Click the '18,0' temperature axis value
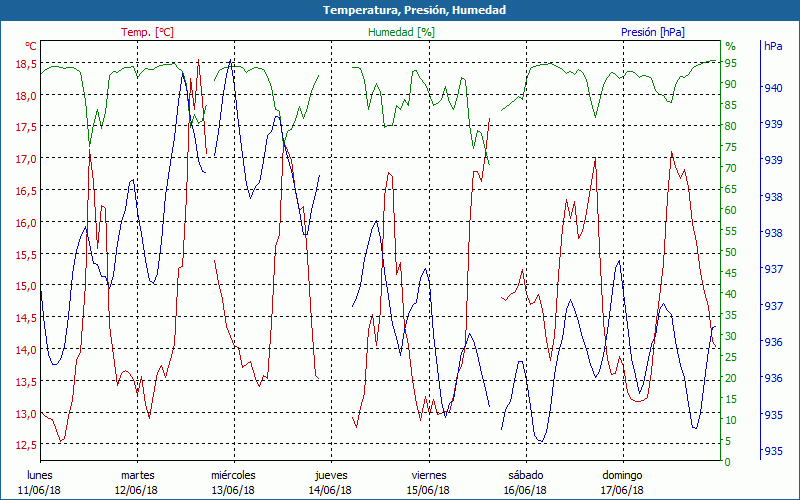800x500 pixels. click(27, 95)
